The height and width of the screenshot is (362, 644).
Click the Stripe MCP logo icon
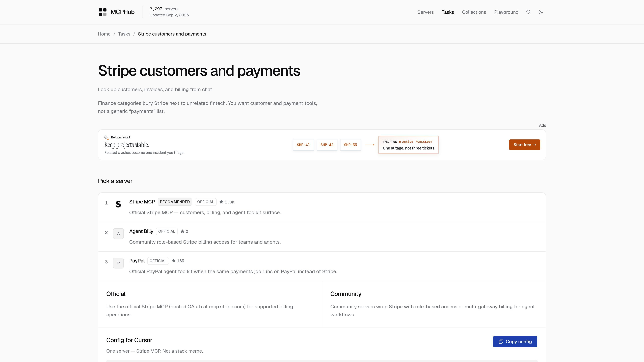point(118,204)
